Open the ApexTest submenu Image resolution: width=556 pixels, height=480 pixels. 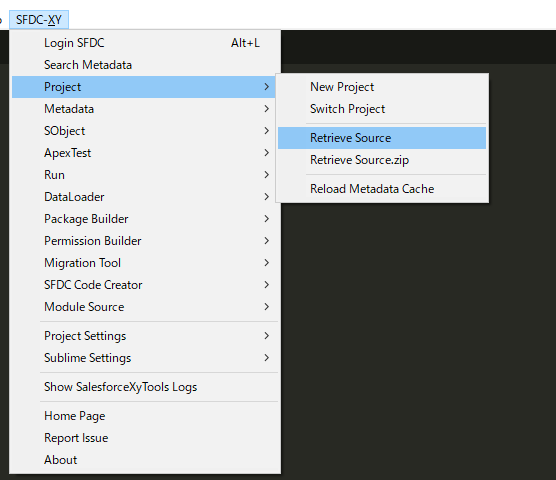145,153
